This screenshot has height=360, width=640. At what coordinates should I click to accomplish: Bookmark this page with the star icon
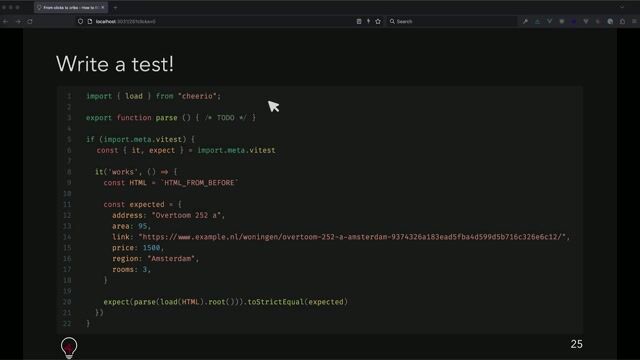(x=378, y=21)
